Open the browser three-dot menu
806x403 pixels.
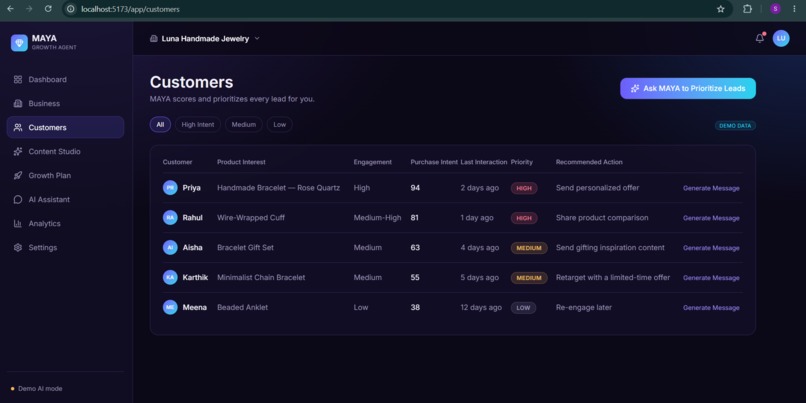tap(794, 9)
